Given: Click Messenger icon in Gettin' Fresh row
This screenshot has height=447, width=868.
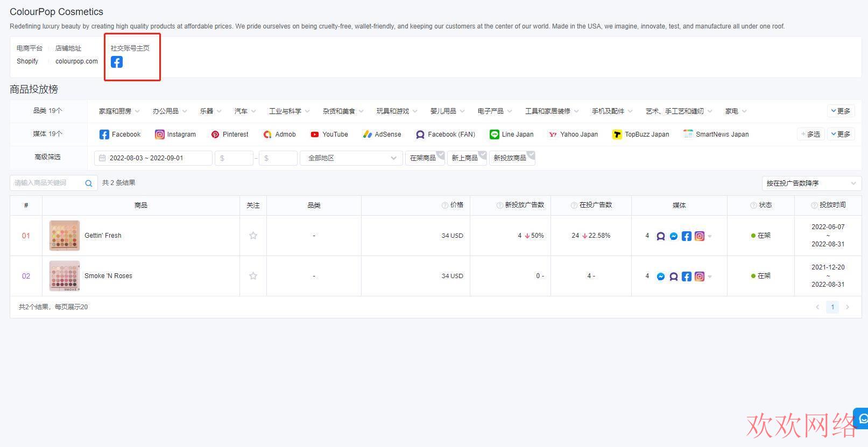Looking at the screenshot, I should (674, 236).
